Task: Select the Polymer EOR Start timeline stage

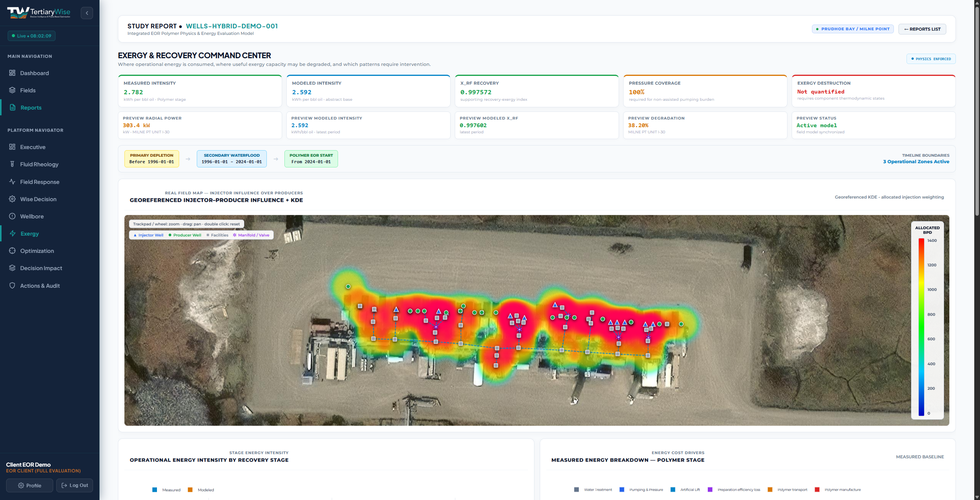Action: (311, 159)
